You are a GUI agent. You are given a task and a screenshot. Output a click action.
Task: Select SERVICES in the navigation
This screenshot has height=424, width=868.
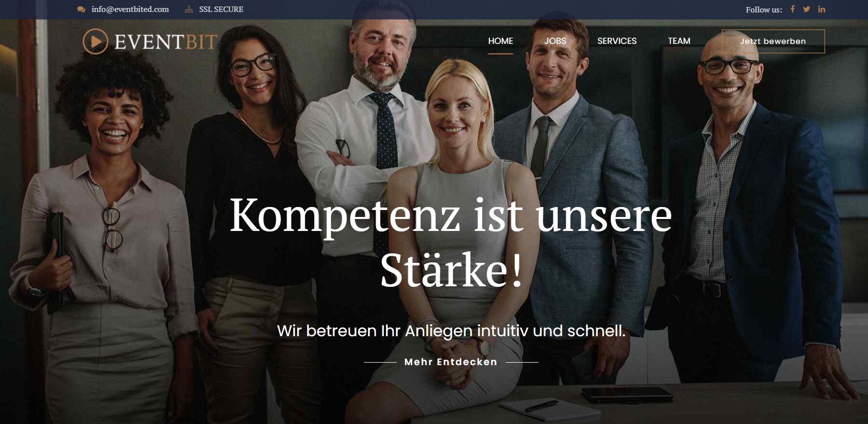(617, 41)
